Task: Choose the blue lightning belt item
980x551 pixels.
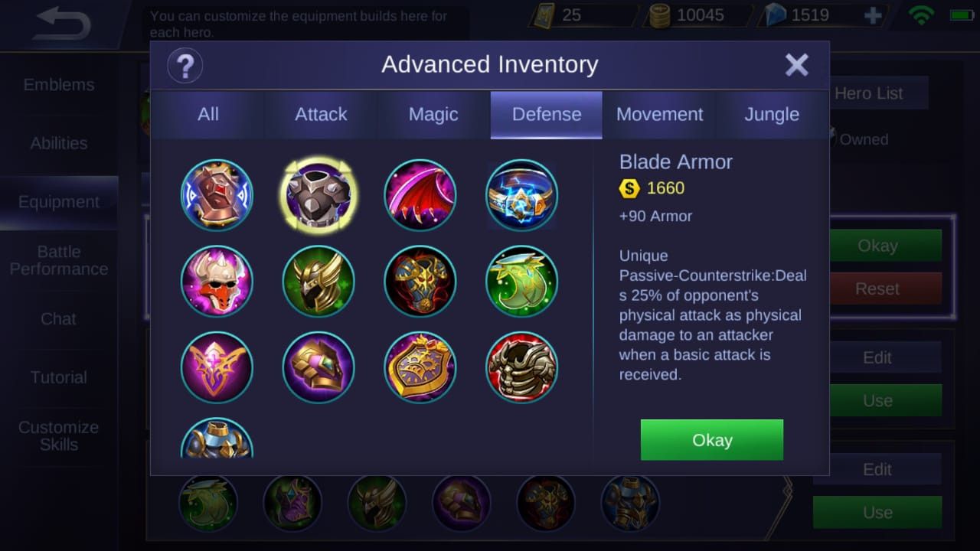Action: [x=522, y=194]
